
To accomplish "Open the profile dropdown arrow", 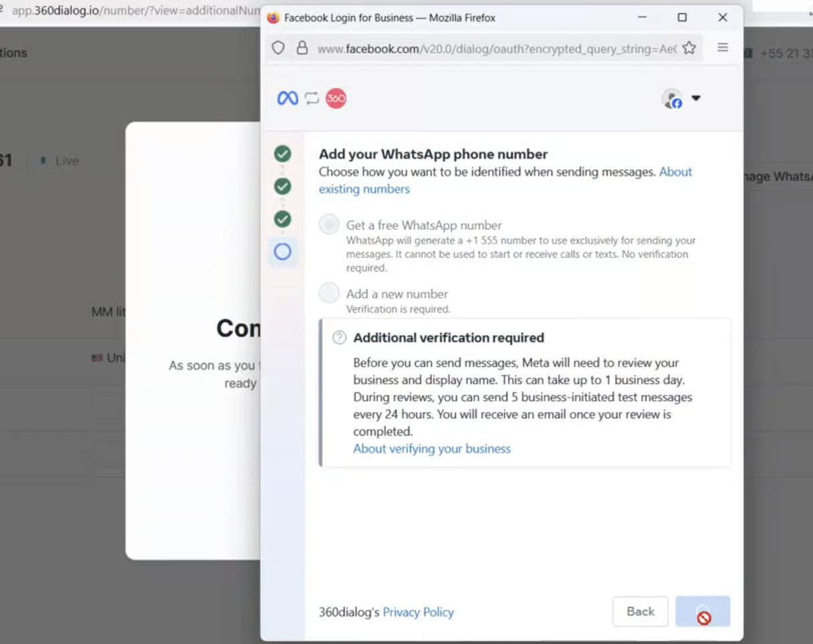I will click(695, 98).
